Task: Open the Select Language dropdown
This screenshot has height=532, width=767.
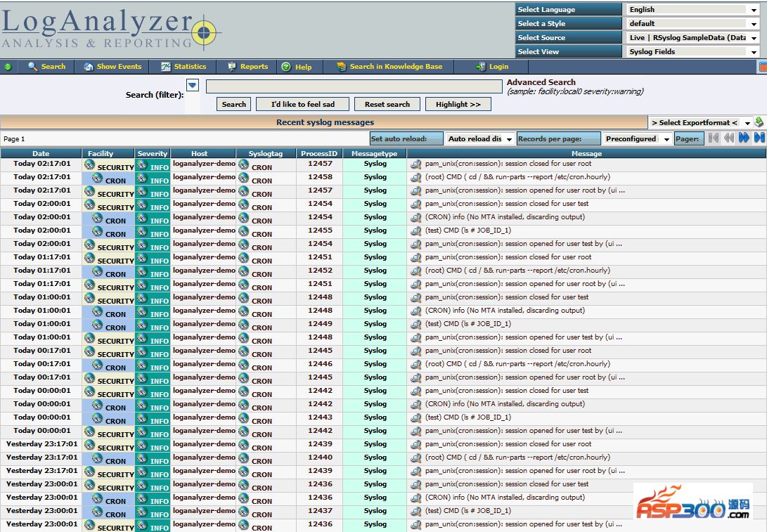Action: tap(692, 9)
